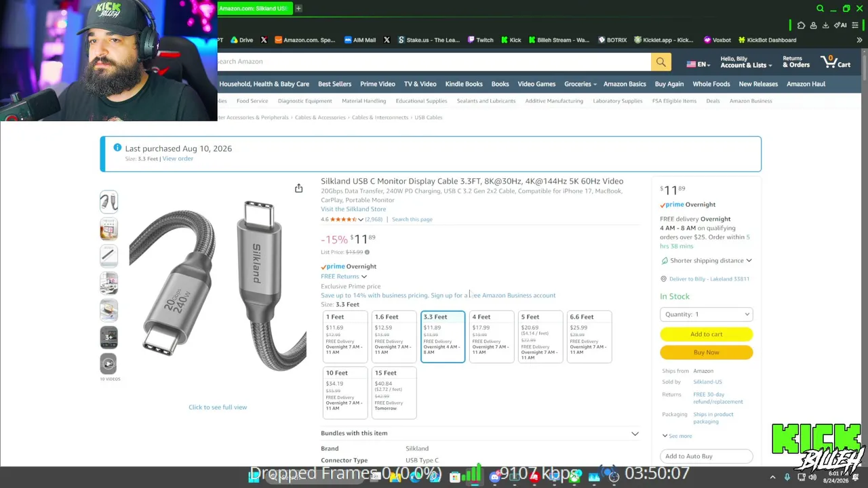Open the shopping cart
Screen dimensions: 868x488
[x=835, y=62]
